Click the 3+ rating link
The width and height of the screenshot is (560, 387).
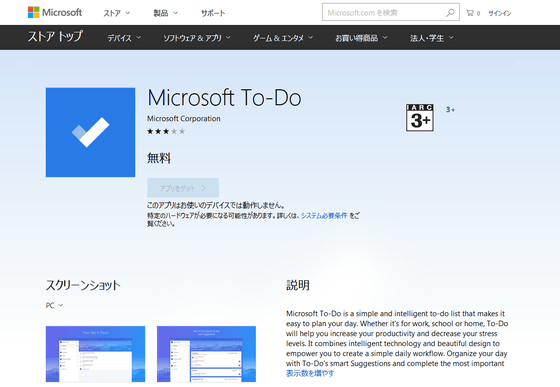[x=450, y=110]
